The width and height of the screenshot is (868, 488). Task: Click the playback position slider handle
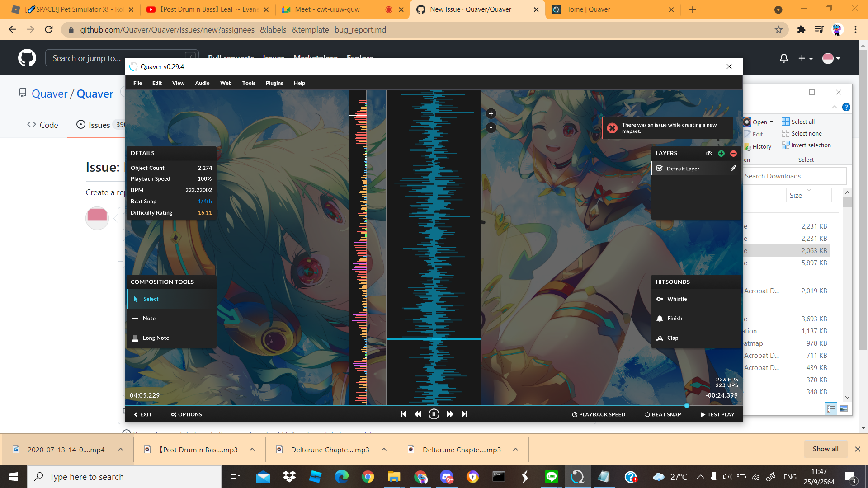coord(687,405)
